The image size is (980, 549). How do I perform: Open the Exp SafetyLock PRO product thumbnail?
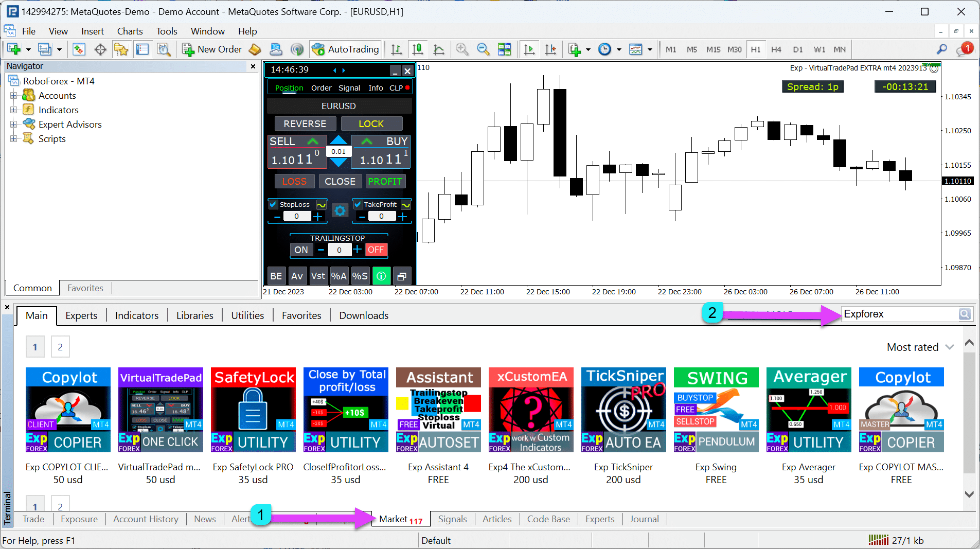253,410
